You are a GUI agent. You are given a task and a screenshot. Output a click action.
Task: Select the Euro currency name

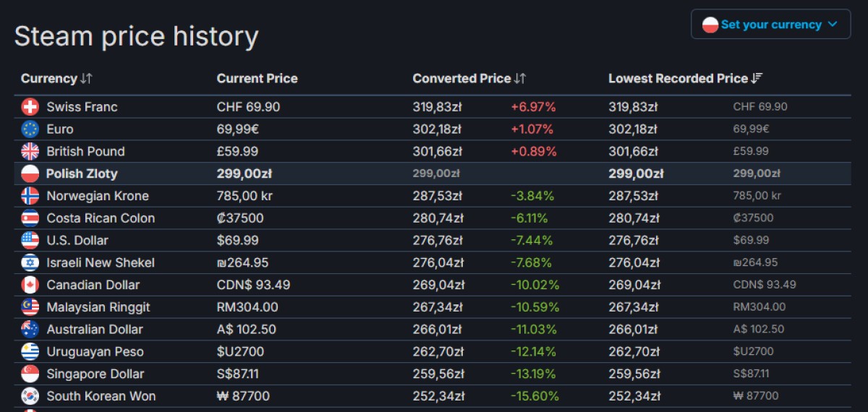60,129
